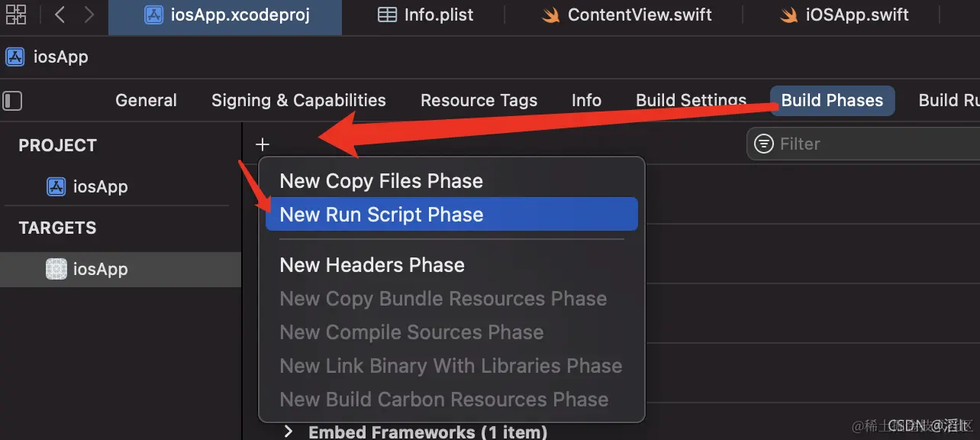Image resolution: width=980 pixels, height=440 pixels.
Task: Switch to Signing & Capabilities tab
Action: [x=298, y=101]
